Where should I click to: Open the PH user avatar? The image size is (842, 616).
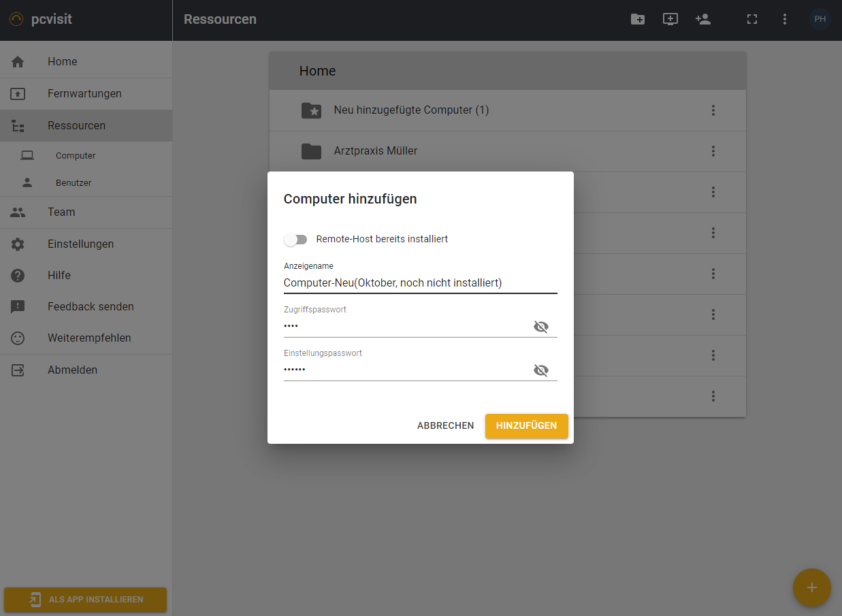(820, 19)
